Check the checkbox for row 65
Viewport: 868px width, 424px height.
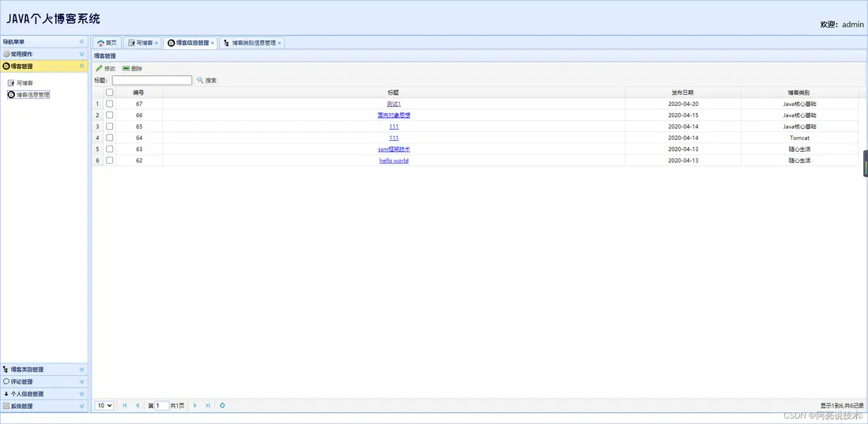pyautogui.click(x=110, y=127)
